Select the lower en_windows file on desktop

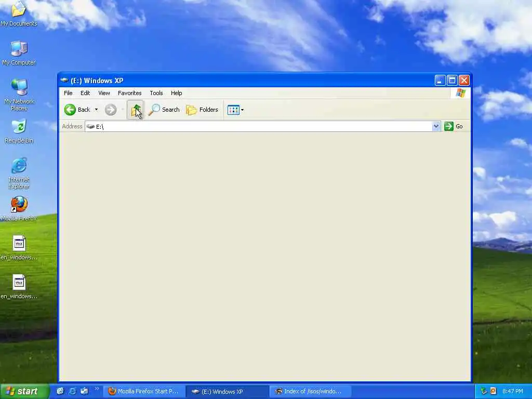pos(19,287)
